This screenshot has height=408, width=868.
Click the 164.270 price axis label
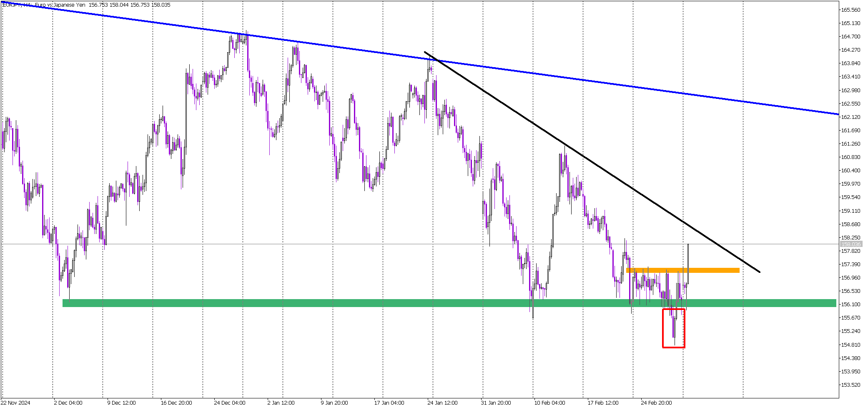(850, 50)
